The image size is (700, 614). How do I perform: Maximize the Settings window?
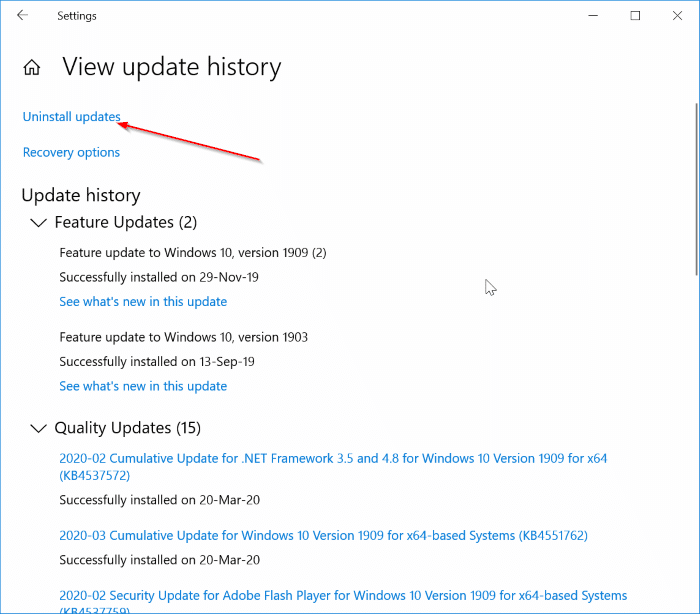[x=635, y=16]
